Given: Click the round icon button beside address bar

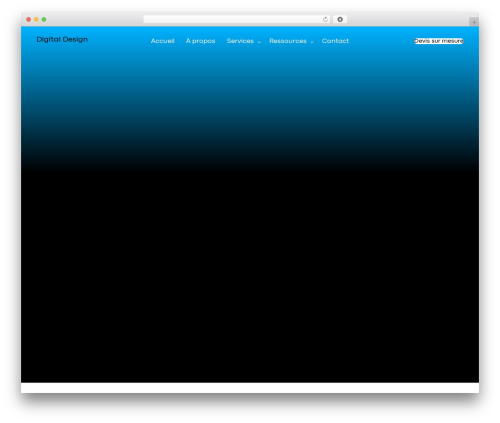Looking at the screenshot, I should click(340, 19).
